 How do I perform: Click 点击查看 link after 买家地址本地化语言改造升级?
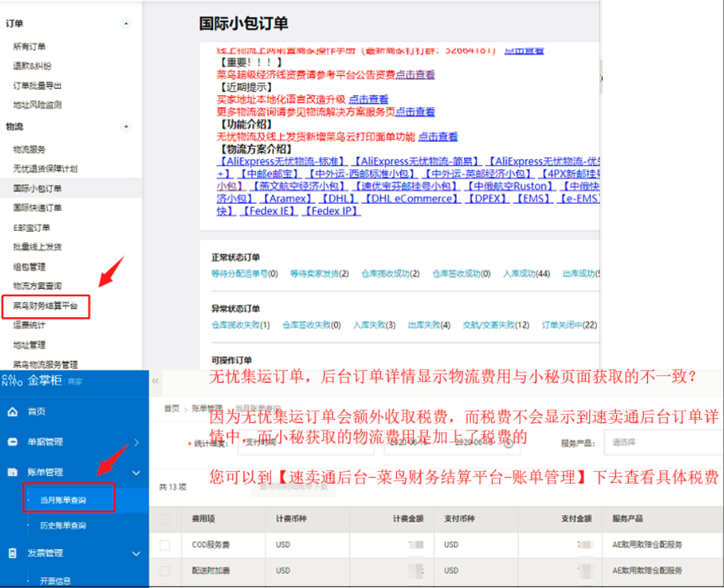(x=369, y=99)
